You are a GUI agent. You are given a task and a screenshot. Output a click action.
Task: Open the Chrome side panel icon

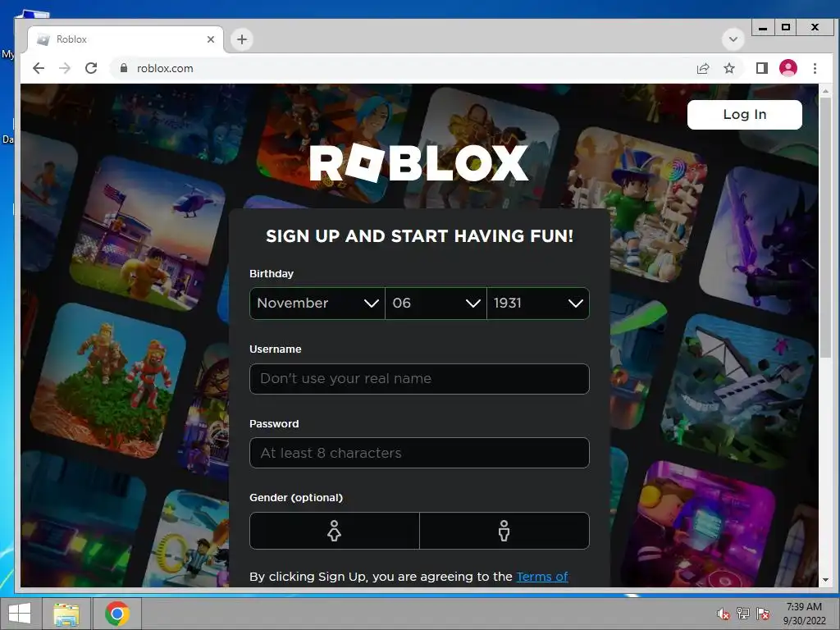pyautogui.click(x=762, y=68)
